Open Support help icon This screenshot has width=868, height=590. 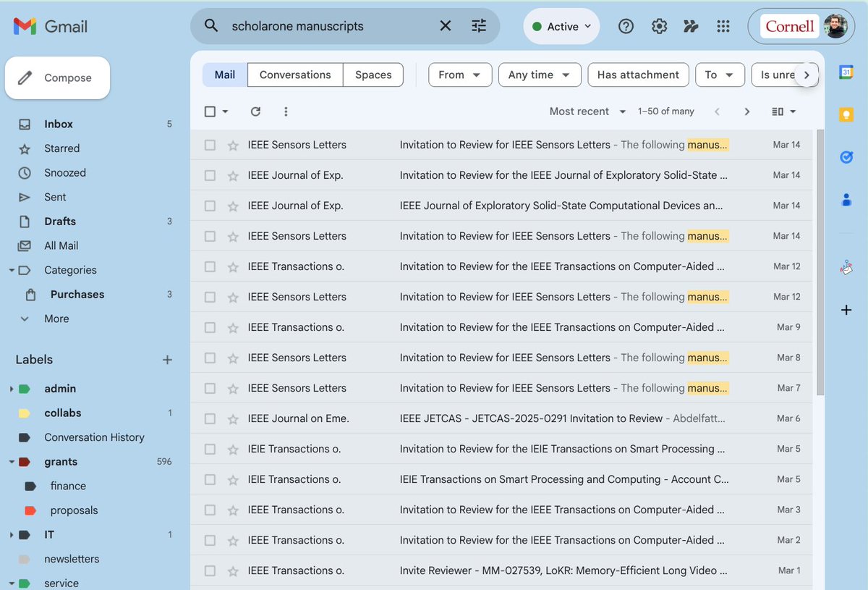click(x=626, y=26)
